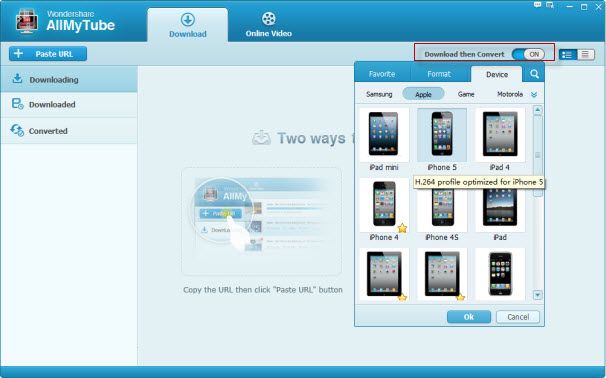This screenshot has width=606, height=378.
Task: Choose the Samsung device category
Action: (379, 94)
